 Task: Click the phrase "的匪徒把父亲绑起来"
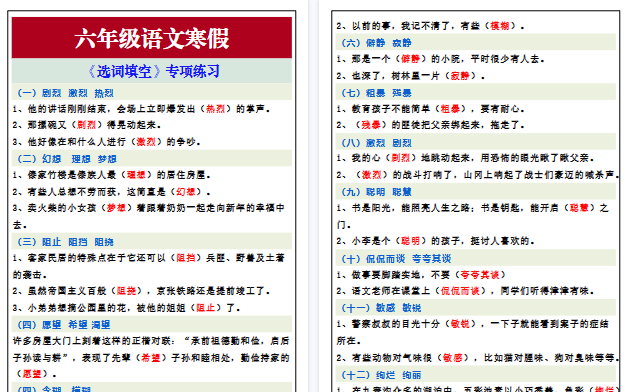436,125
